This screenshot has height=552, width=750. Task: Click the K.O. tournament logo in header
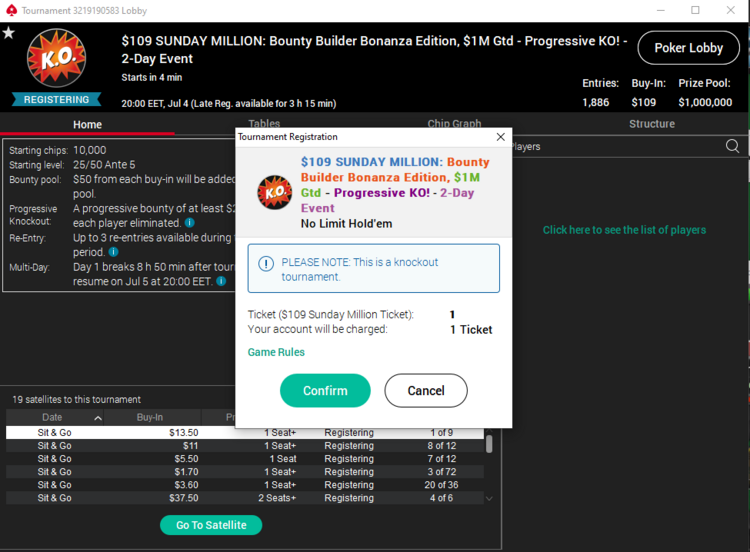tap(56, 58)
